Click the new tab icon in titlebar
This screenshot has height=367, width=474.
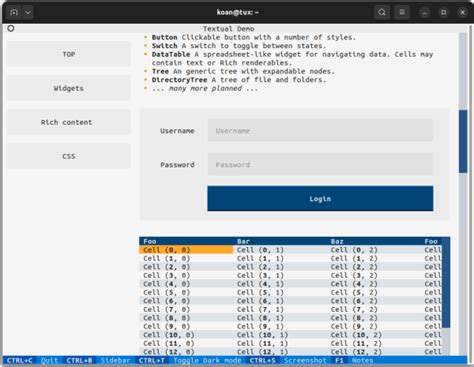[14, 13]
